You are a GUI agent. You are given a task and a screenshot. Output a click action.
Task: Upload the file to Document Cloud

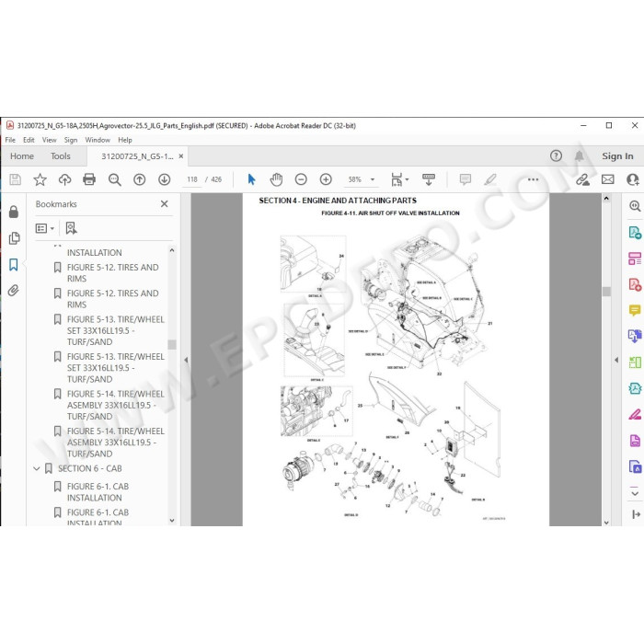point(65,179)
